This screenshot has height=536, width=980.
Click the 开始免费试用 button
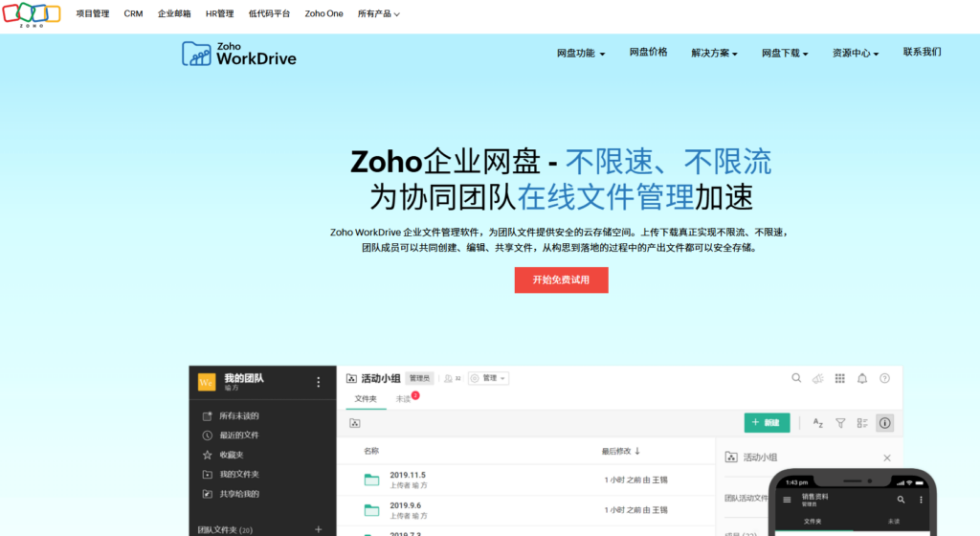tap(561, 280)
